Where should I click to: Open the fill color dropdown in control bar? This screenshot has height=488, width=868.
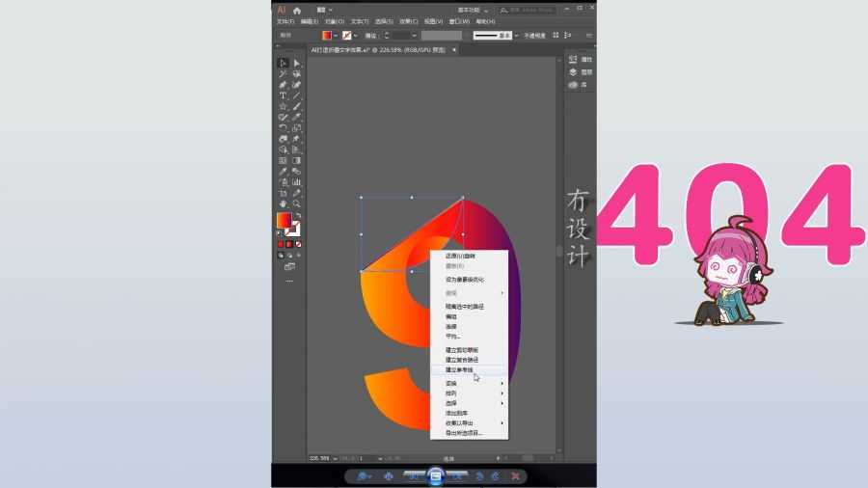335,35
